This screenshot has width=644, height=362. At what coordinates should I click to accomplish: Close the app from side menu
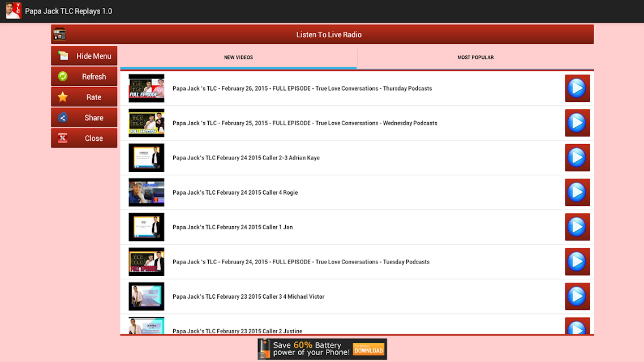(84, 139)
